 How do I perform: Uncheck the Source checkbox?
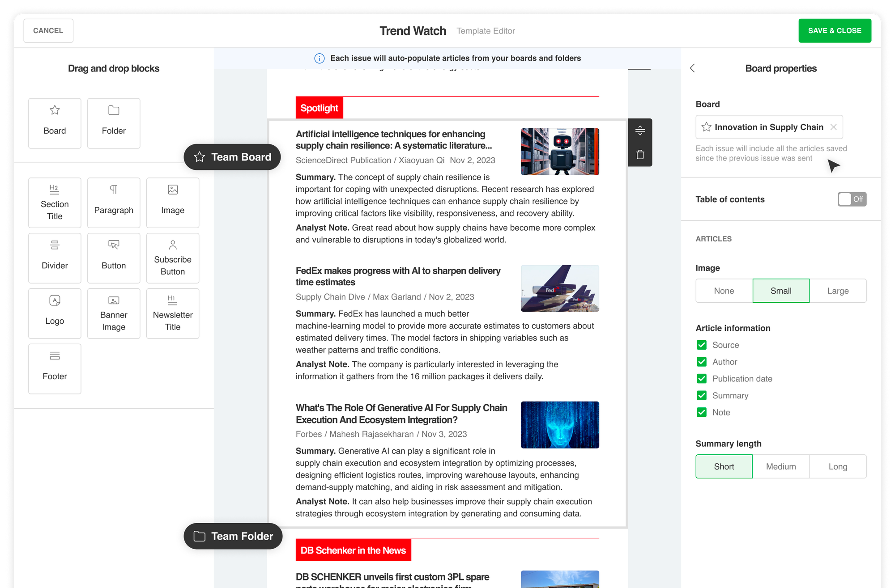[x=702, y=345]
